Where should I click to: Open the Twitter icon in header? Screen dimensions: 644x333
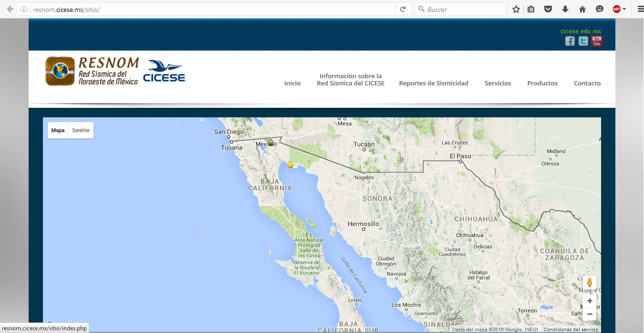[583, 41]
